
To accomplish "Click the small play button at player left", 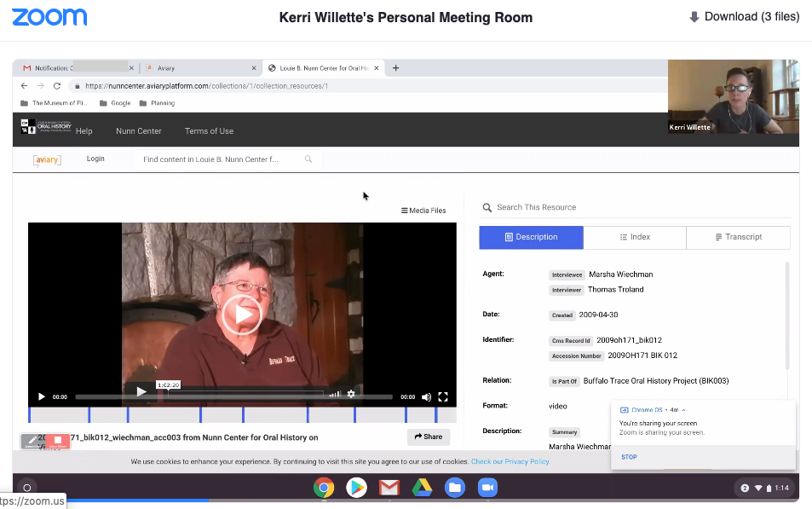I will [x=42, y=397].
